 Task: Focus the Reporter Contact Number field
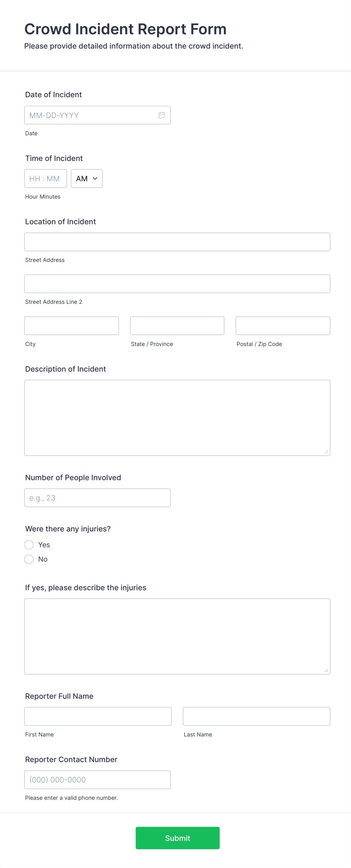click(97, 779)
